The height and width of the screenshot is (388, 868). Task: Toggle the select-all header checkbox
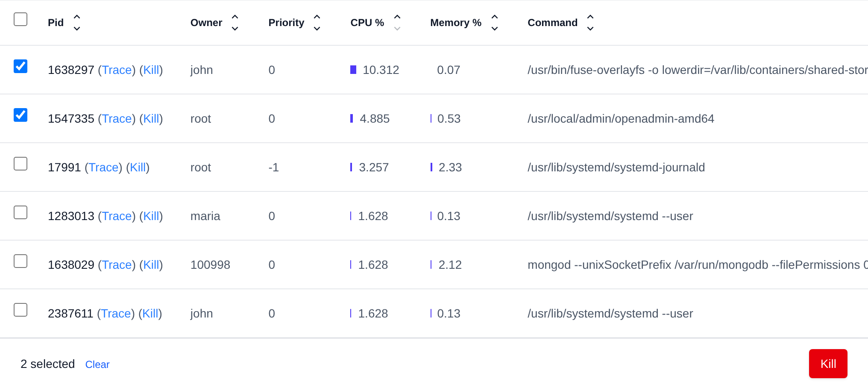pos(21,19)
